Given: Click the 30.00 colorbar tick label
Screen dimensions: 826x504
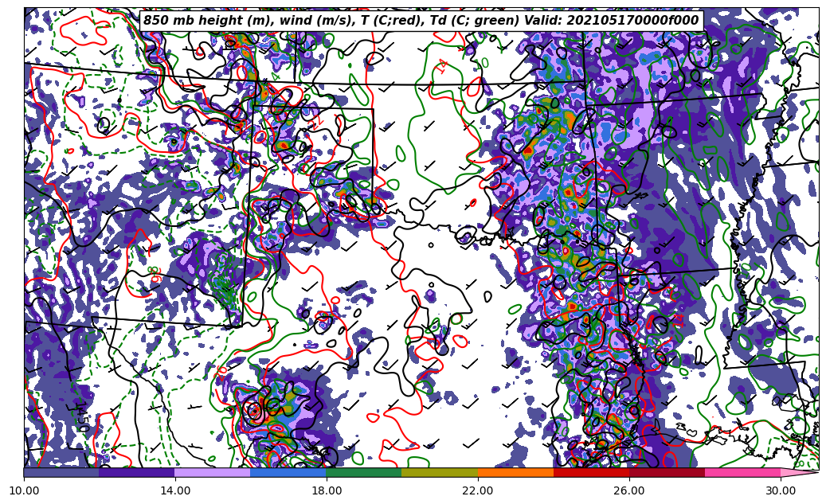Looking at the screenshot, I should click(781, 491).
